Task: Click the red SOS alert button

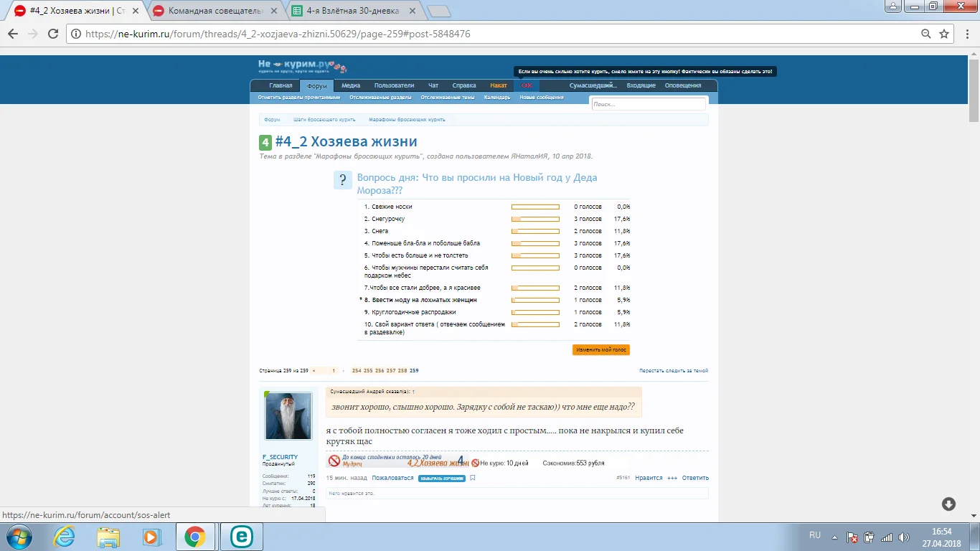Action: tap(527, 86)
